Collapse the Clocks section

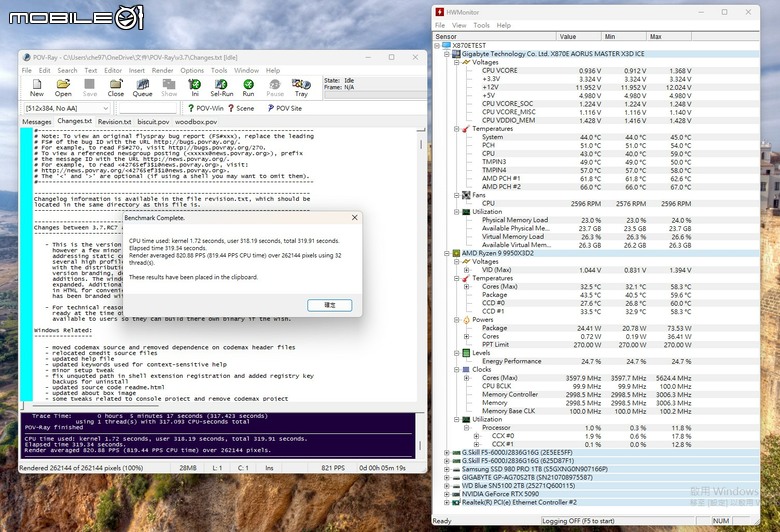pyautogui.click(x=457, y=369)
